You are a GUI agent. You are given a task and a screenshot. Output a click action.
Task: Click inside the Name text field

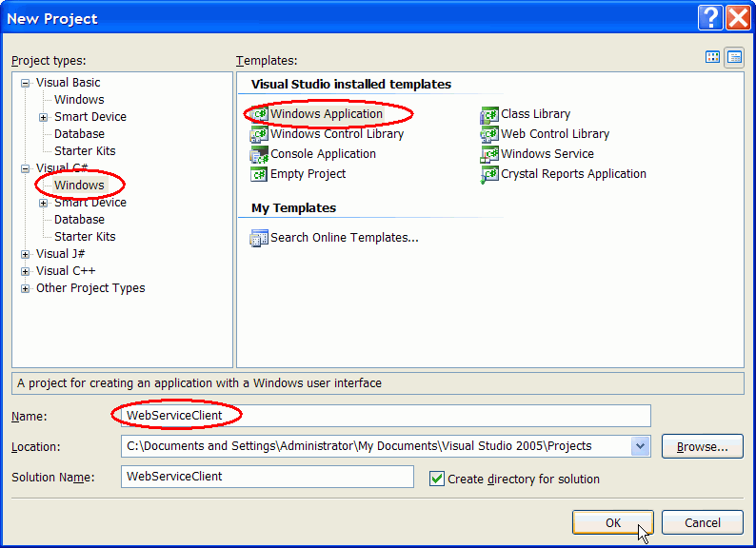tap(386, 416)
